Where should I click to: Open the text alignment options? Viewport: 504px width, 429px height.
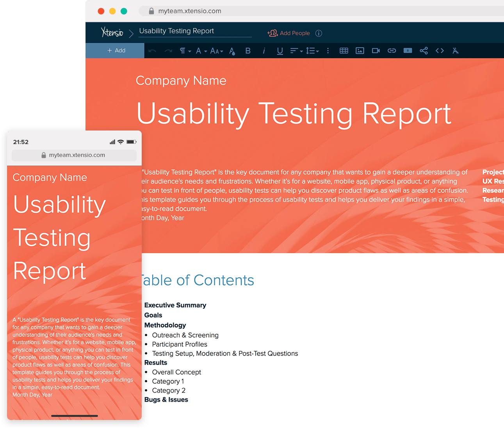pos(296,50)
